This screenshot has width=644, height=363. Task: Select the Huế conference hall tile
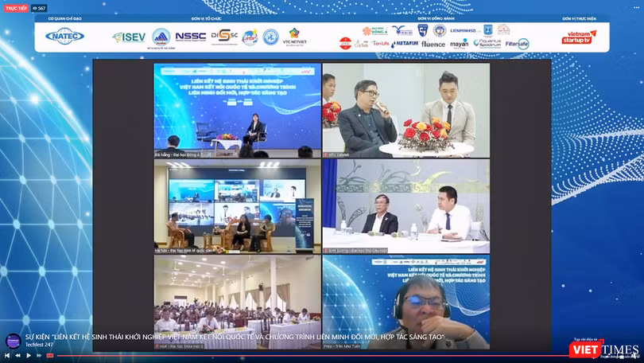tap(238, 302)
